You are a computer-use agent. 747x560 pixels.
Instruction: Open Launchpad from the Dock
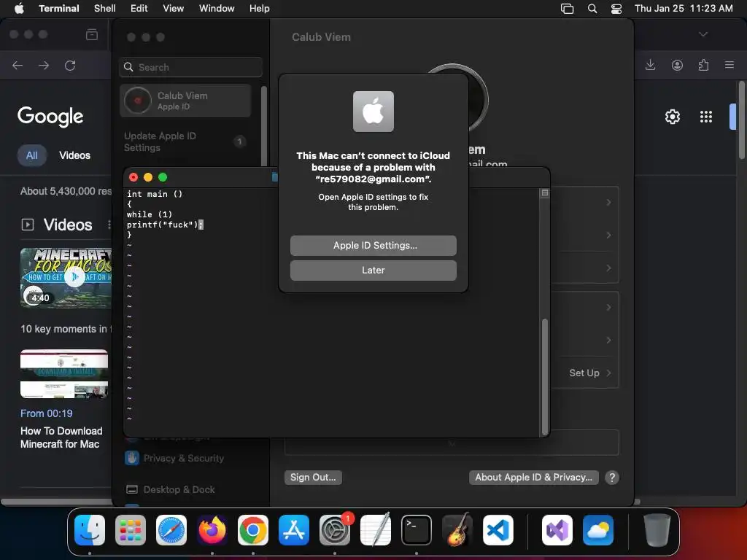[131, 530]
